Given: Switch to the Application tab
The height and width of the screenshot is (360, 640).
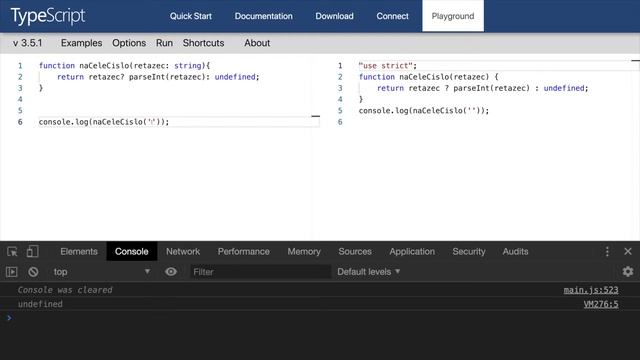Looking at the screenshot, I should point(412,251).
